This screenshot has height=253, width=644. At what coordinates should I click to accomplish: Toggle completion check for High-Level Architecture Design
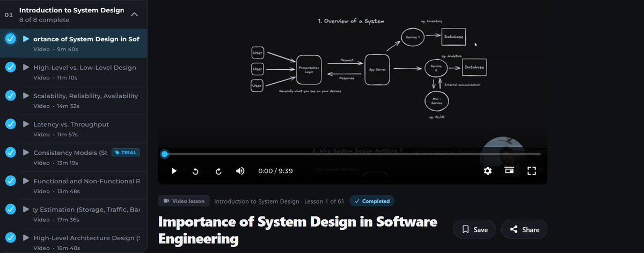(x=10, y=238)
